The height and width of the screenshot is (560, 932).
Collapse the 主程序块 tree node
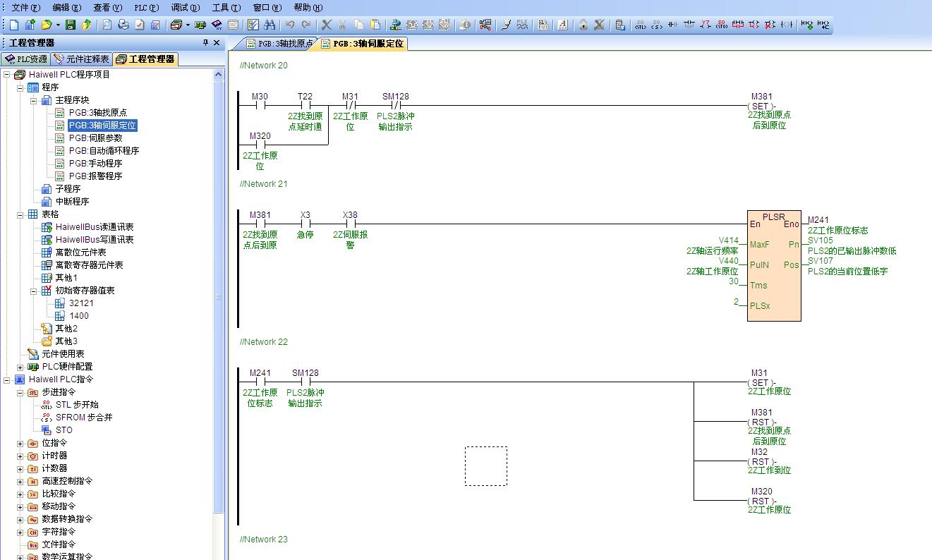(34, 100)
